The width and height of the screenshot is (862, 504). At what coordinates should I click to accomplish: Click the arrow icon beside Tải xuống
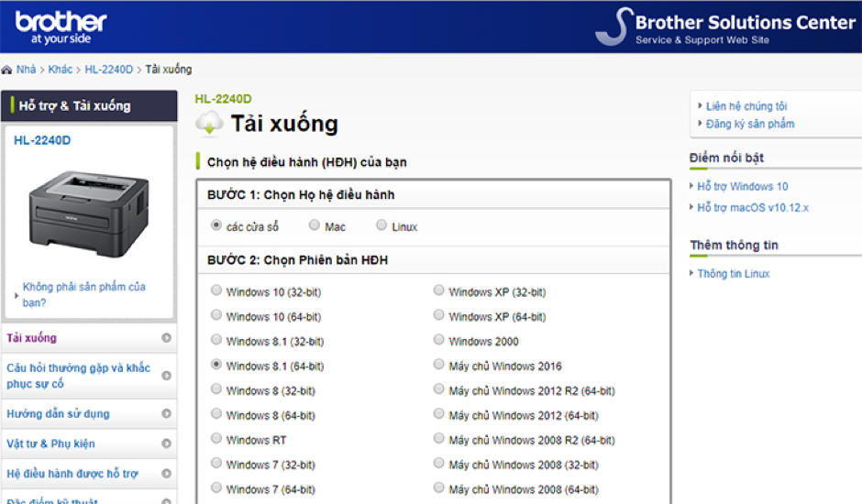coord(166,338)
